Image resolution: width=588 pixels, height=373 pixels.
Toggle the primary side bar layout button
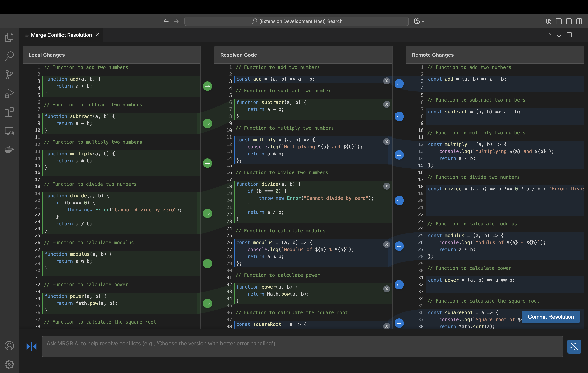point(559,21)
